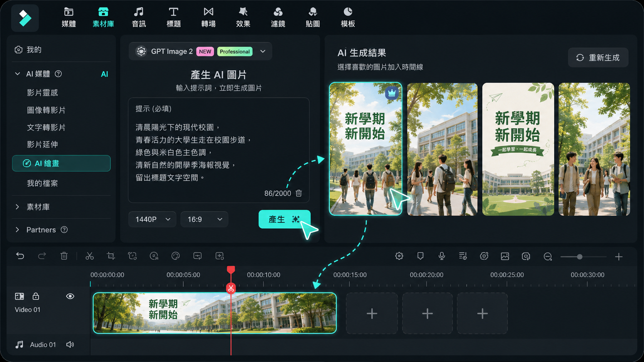Click the undo arrow in timeline toolbar
Viewport: 644px width, 362px height.
[x=20, y=256]
